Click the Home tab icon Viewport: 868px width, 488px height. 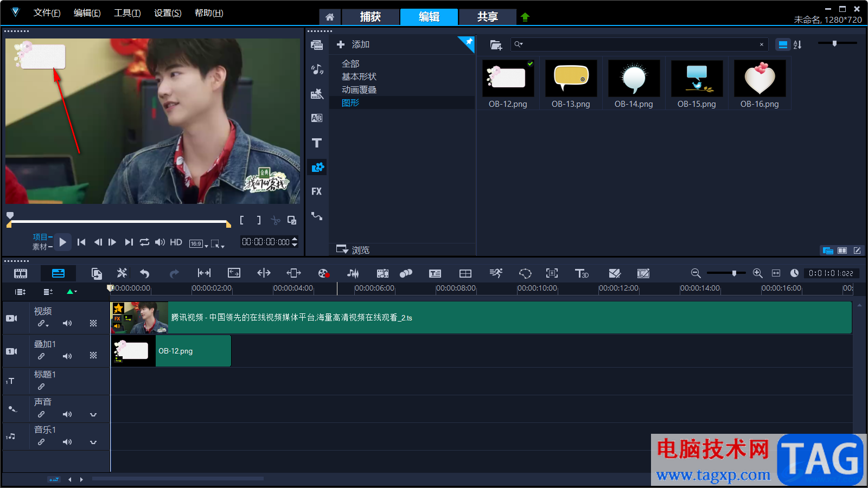[329, 17]
